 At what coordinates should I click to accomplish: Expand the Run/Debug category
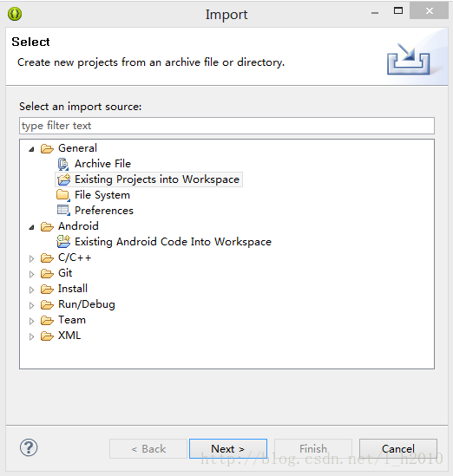31,305
